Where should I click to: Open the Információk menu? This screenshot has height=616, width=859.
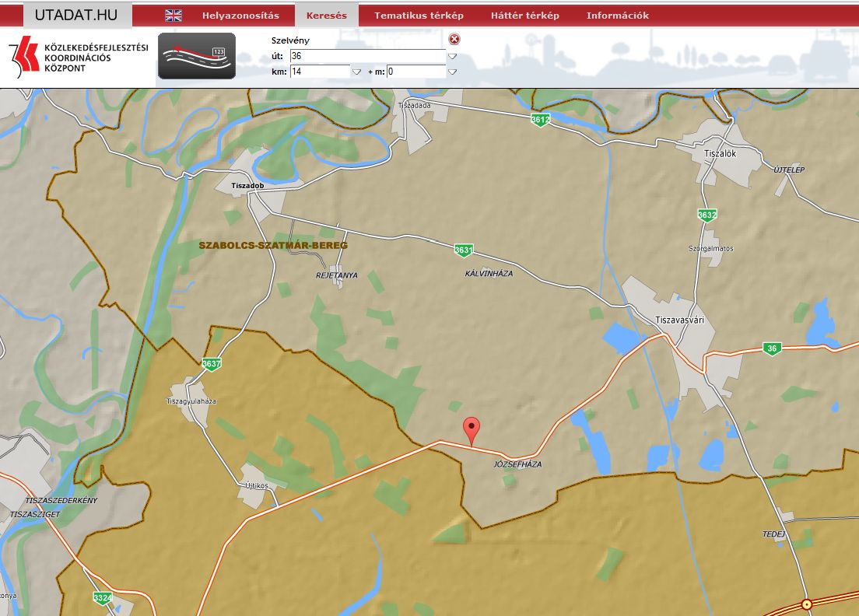[617, 16]
